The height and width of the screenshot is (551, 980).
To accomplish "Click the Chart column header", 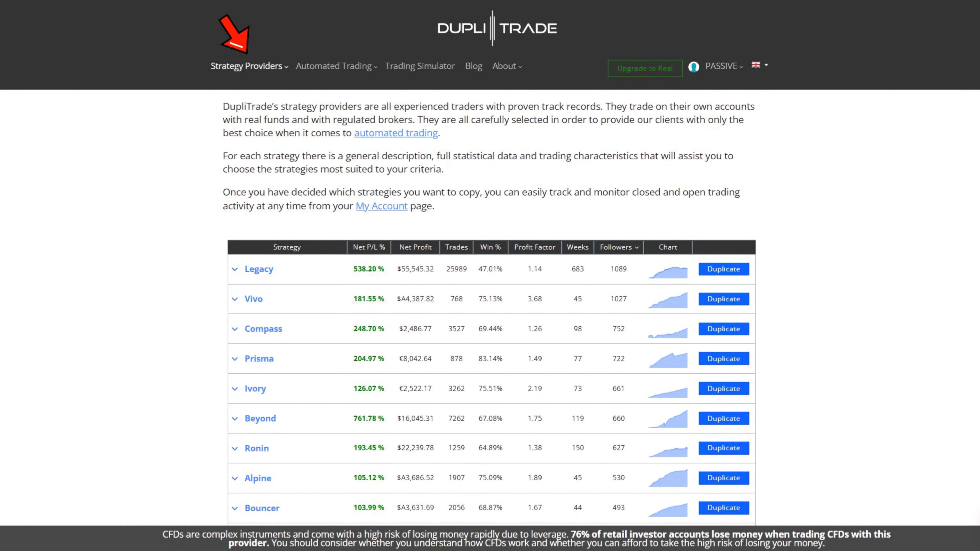I will pos(668,247).
